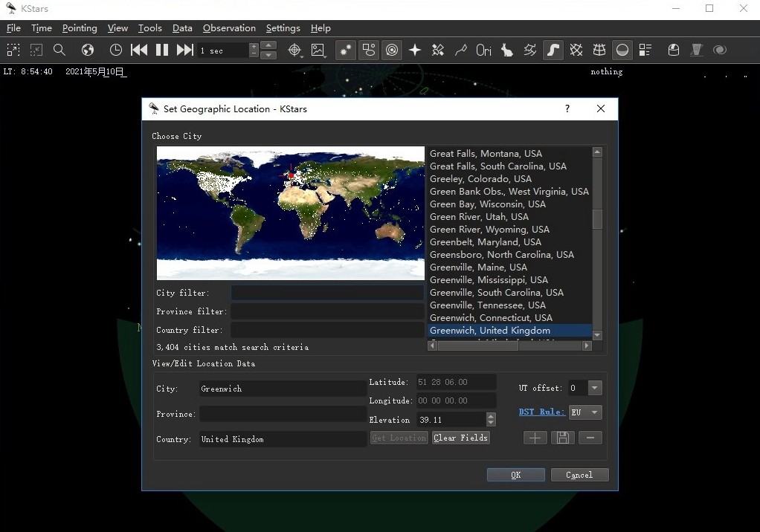Open the Pointing menu
This screenshot has height=532, width=760.
[x=80, y=28]
